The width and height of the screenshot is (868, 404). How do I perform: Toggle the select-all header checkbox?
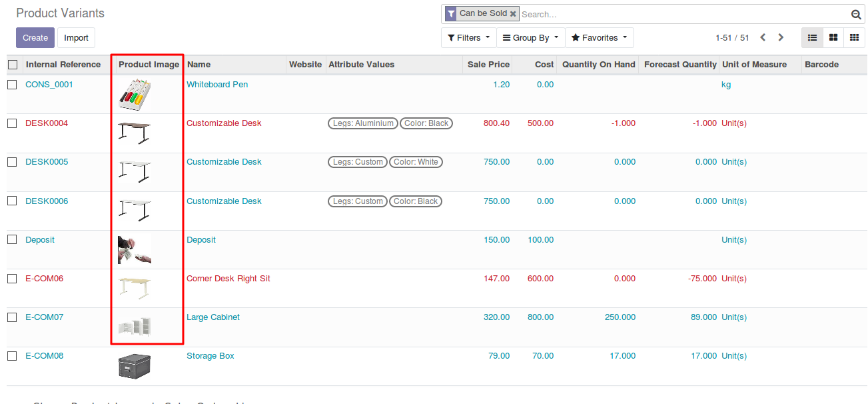[x=13, y=65]
